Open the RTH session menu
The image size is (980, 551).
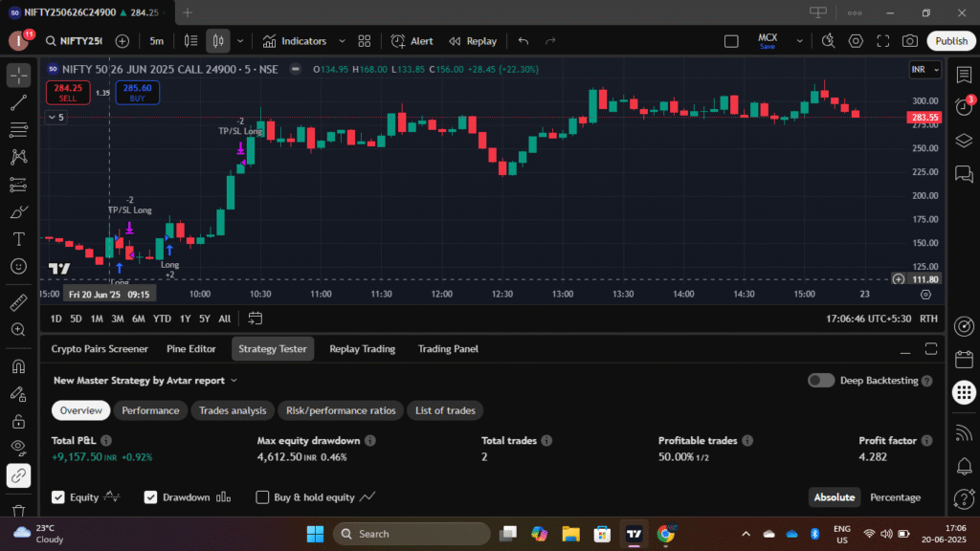(x=928, y=319)
